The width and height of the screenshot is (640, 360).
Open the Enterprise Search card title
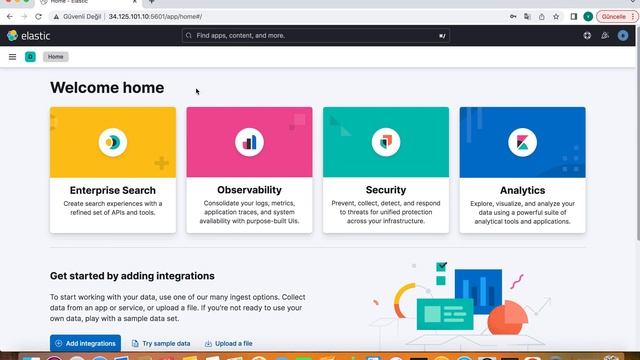(x=113, y=190)
